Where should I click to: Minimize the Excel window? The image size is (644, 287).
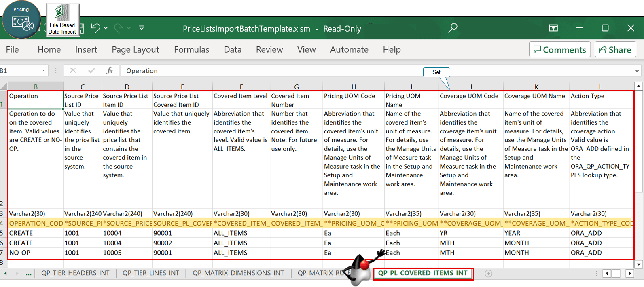click(x=579, y=28)
